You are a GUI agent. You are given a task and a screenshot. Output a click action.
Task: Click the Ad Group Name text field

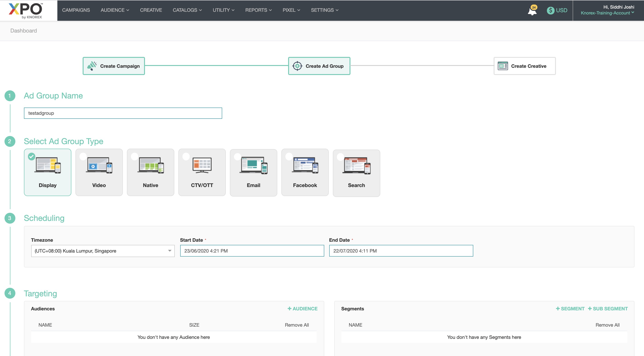[x=123, y=113]
